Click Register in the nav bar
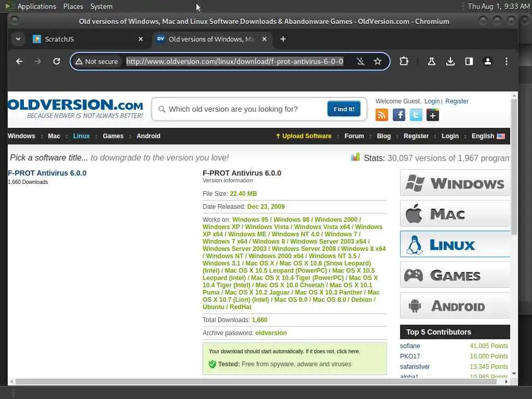The image size is (532, 399). pyautogui.click(x=416, y=136)
